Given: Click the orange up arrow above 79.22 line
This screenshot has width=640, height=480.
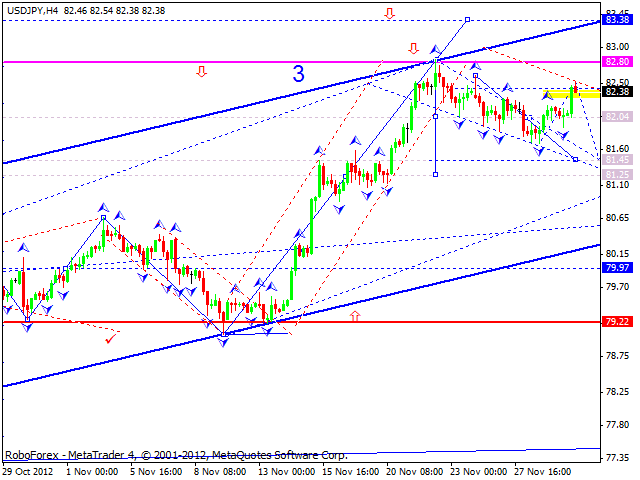Looking at the screenshot, I should (354, 316).
